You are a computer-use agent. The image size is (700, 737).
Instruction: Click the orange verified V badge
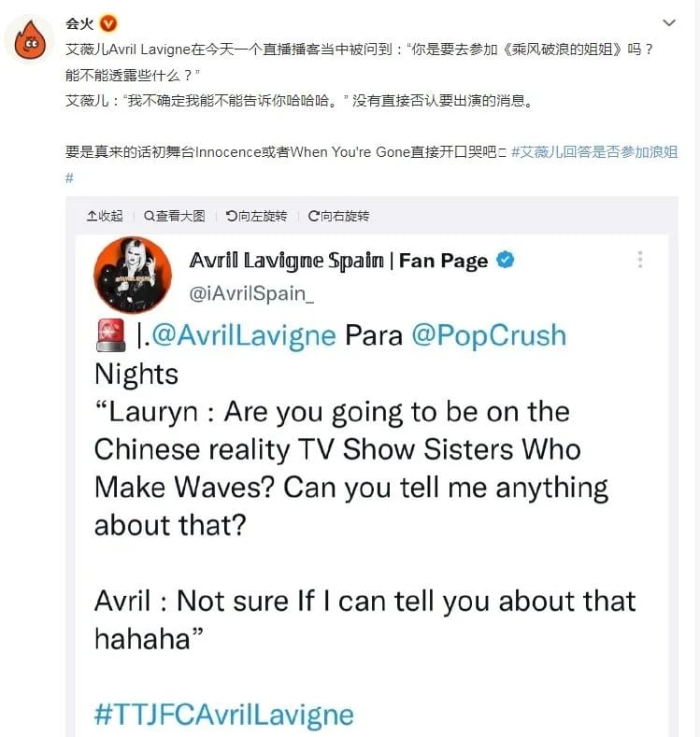pos(108,23)
